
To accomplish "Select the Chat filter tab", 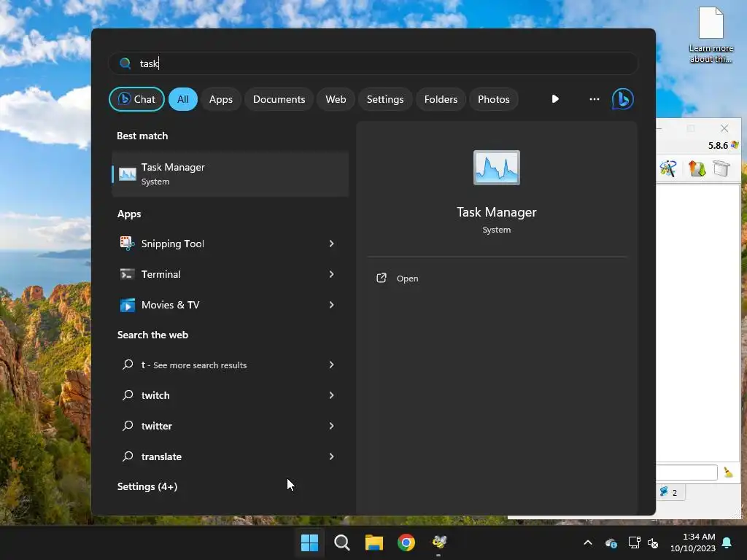I will click(136, 99).
